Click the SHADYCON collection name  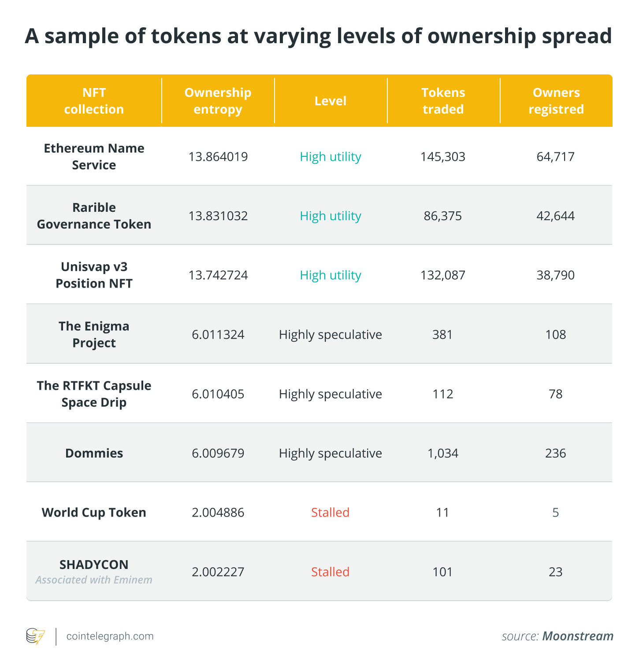(x=94, y=565)
